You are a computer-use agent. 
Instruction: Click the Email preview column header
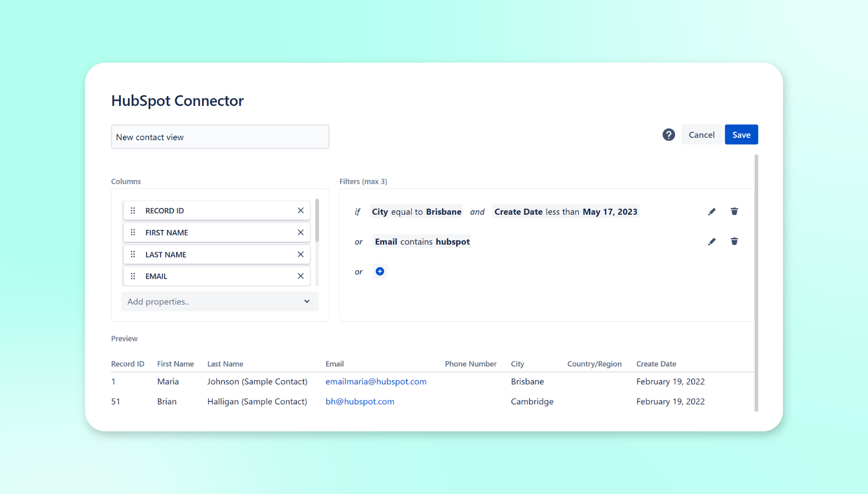[335, 364]
